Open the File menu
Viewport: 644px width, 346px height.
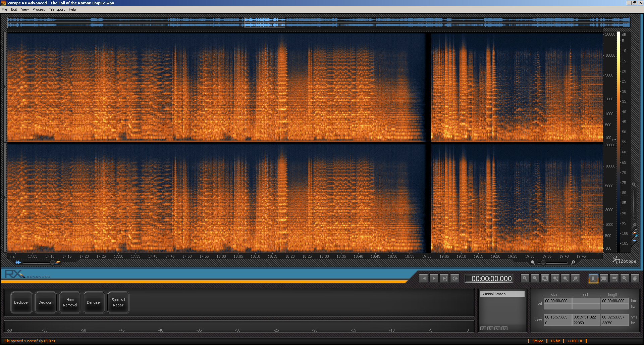4,9
